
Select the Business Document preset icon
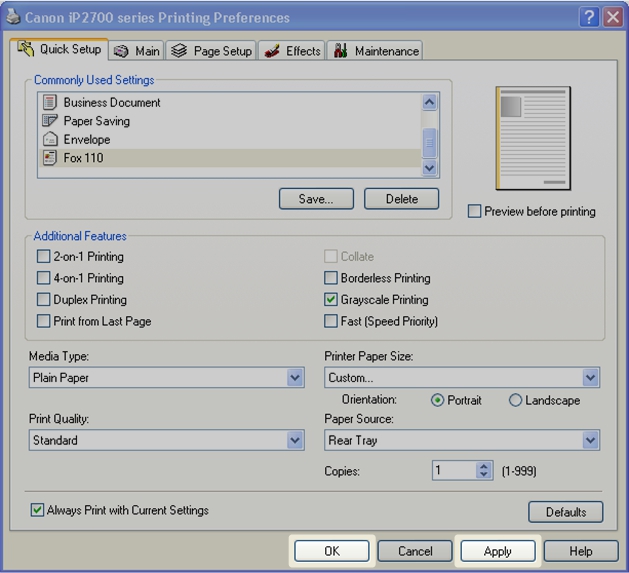[50, 102]
